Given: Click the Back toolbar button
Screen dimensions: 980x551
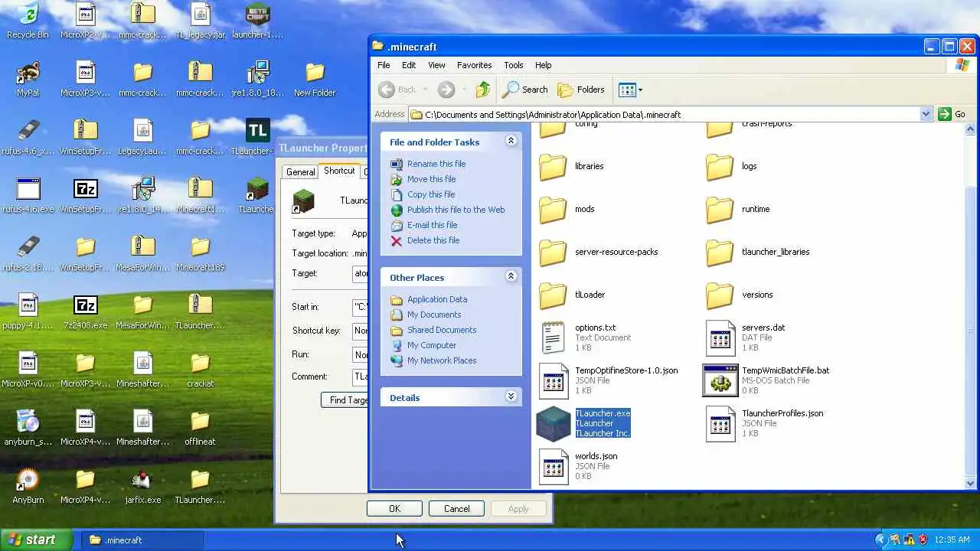Looking at the screenshot, I should click(x=398, y=90).
